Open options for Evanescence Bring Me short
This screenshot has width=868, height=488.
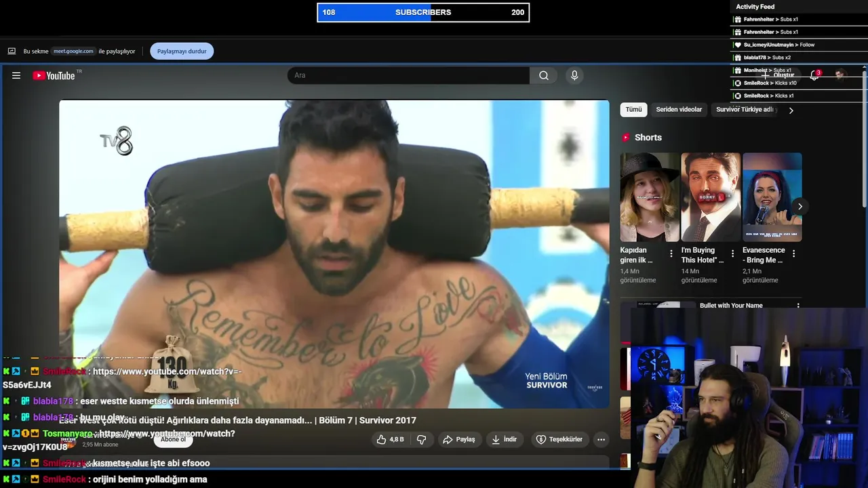click(x=793, y=253)
